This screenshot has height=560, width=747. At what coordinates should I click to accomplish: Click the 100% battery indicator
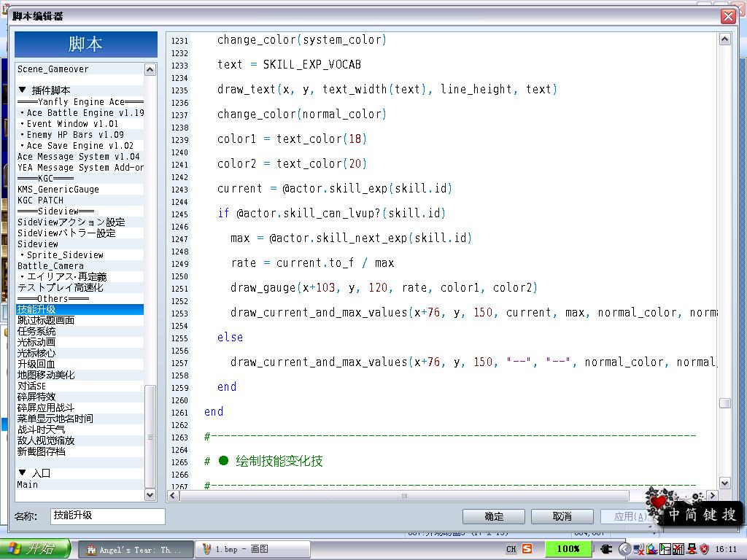(x=568, y=548)
